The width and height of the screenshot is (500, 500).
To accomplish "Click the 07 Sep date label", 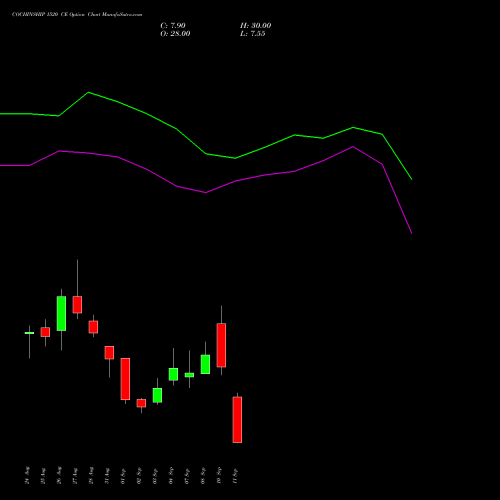I will 187,476.
